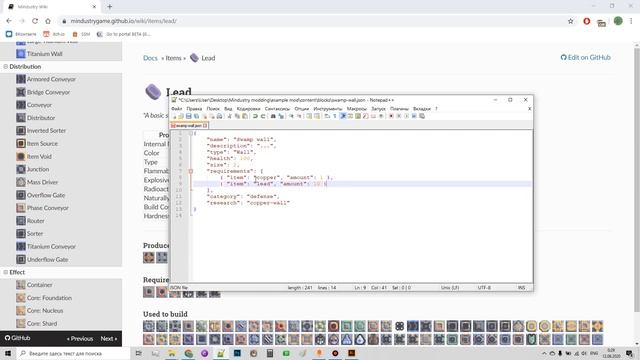
Task: Click Unix (LF) in the status bar
Action: 450,288
